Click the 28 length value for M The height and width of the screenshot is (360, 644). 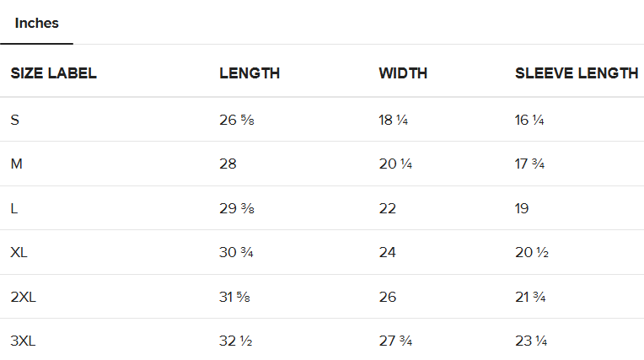tap(228, 164)
